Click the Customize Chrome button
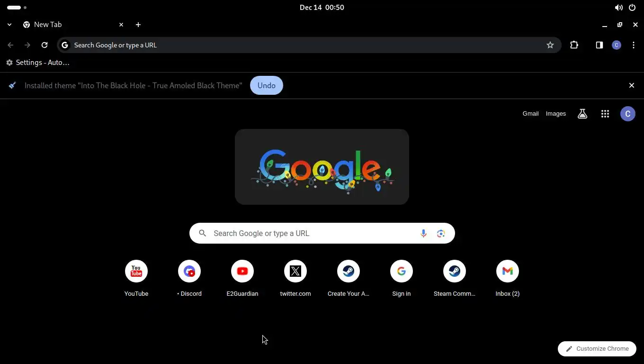 click(597, 349)
